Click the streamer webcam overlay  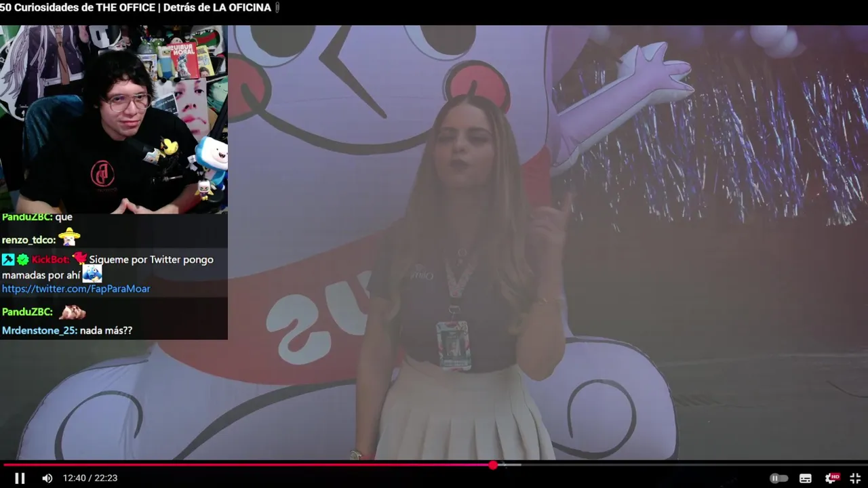point(114,119)
